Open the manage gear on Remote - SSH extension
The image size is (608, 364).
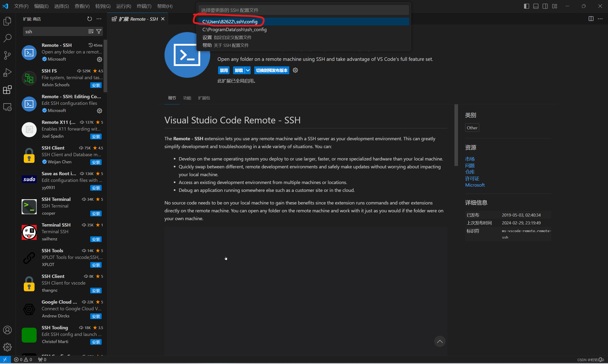coord(99,59)
